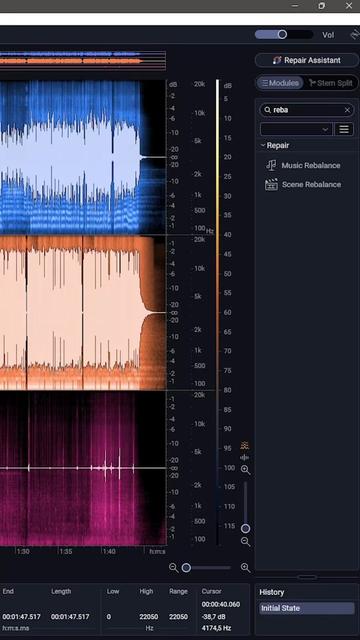Click the h:m:s time format label
This screenshot has height=640, width=360.
pyautogui.click(x=158, y=551)
